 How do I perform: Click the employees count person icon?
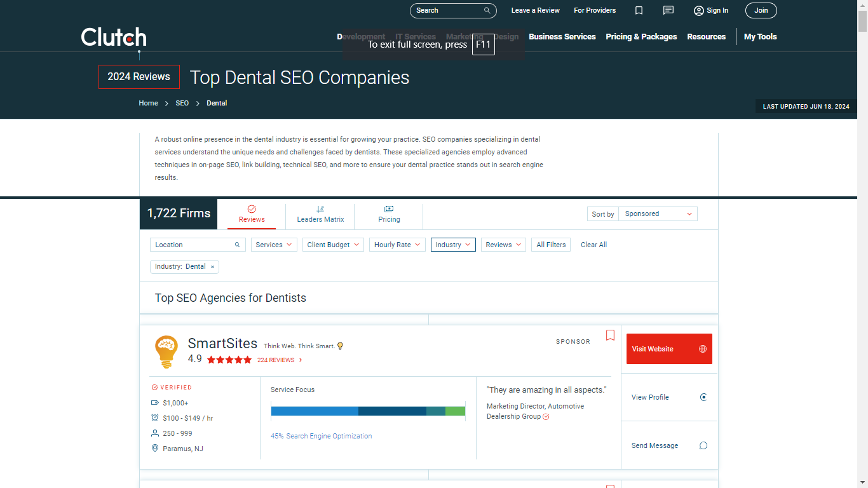(155, 433)
